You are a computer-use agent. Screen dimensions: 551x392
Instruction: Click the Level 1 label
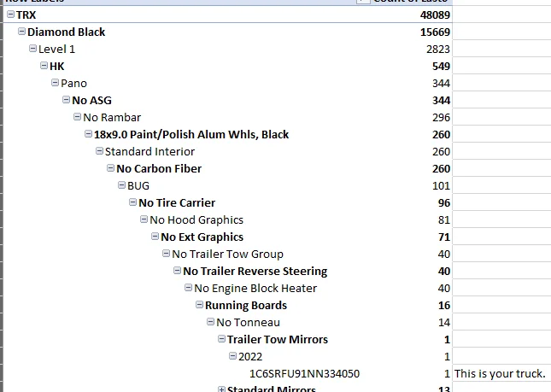click(x=56, y=50)
